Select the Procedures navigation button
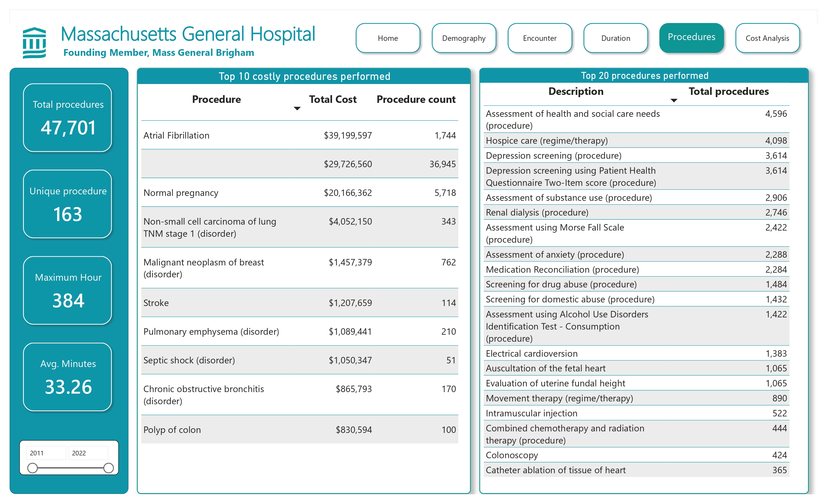The height and width of the screenshot is (504, 827). 691,37
